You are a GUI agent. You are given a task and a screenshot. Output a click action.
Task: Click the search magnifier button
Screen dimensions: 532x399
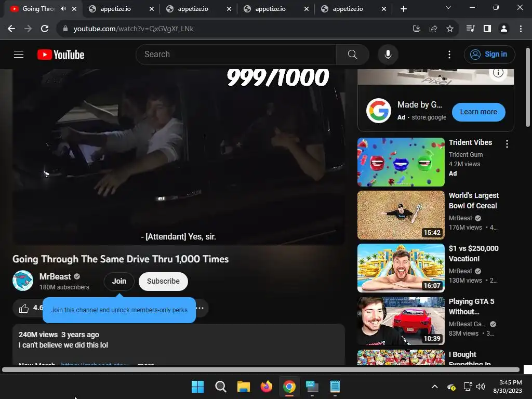353,54
